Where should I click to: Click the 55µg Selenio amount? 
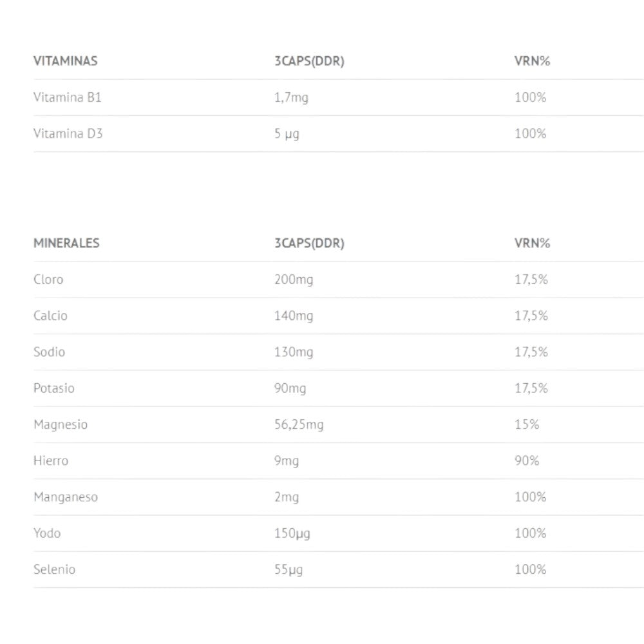click(x=289, y=569)
